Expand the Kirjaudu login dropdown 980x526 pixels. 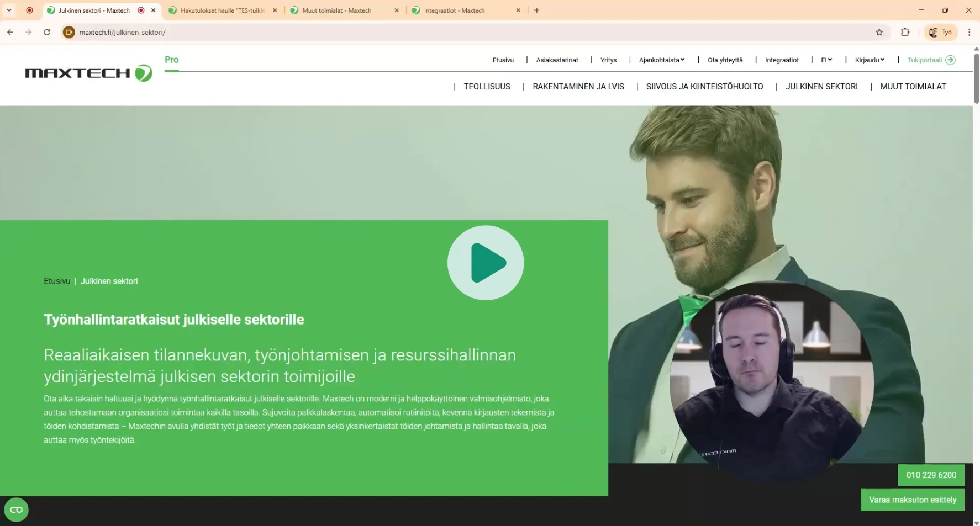coord(870,60)
